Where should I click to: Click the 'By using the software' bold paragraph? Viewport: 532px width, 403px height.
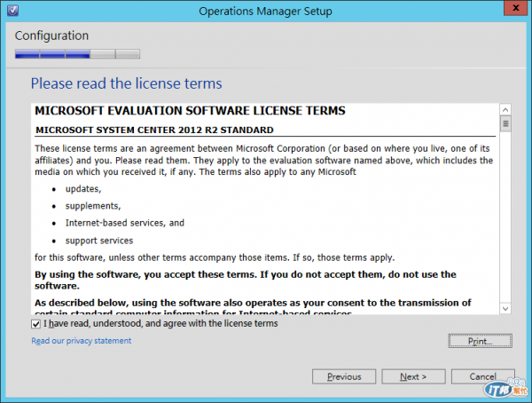tap(246, 280)
